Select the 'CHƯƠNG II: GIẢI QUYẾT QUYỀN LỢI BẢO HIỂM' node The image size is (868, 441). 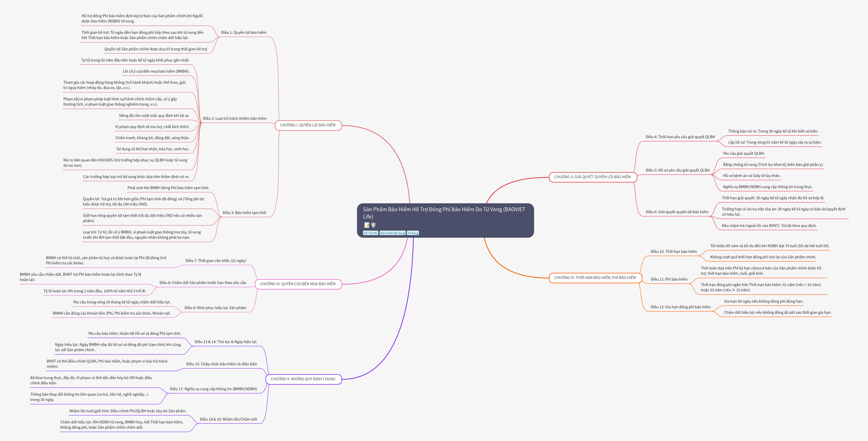(592, 177)
